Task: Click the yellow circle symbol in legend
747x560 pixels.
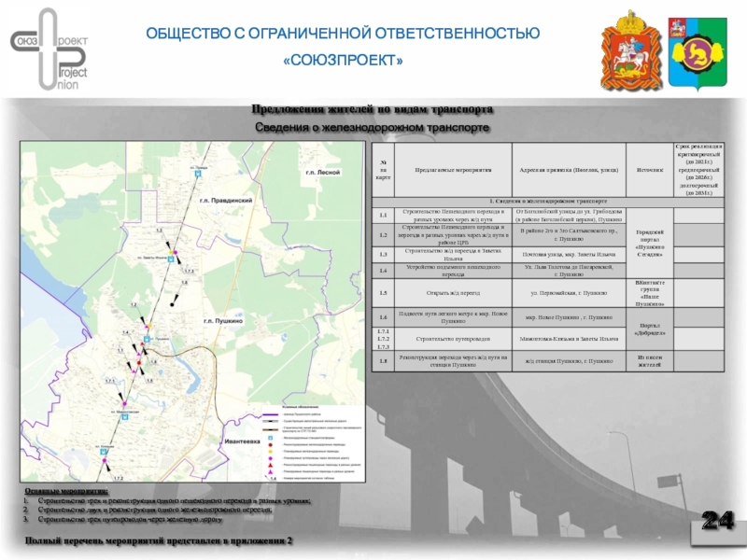Action: 271,451
